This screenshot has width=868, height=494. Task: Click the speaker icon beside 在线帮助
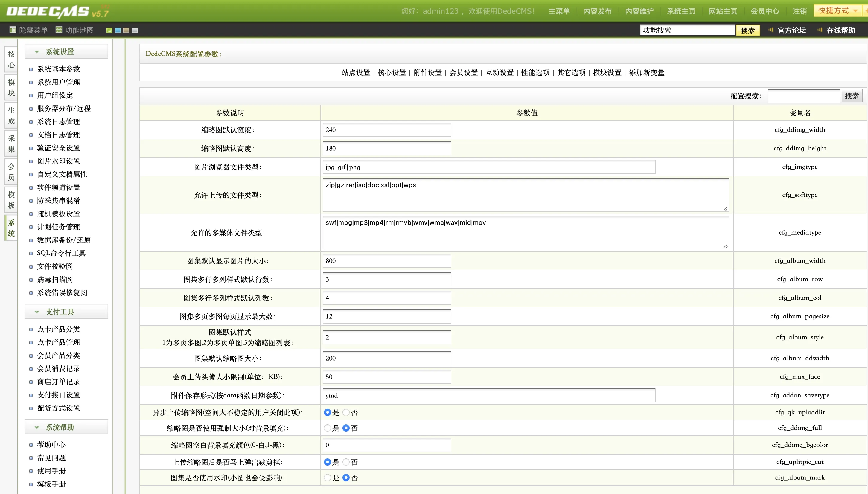click(x=820, y=30)
